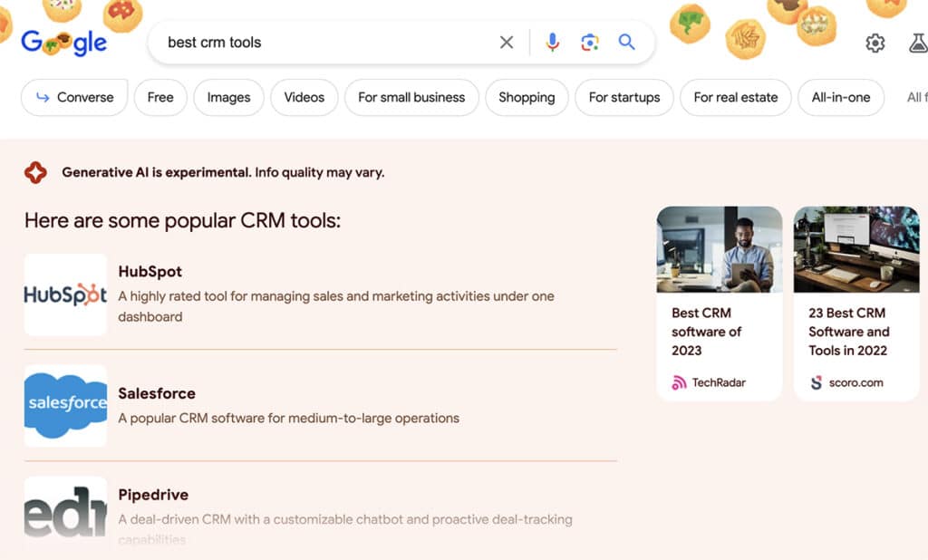Click the TechRadar feed icon
The image size is (928, 560).
[x=679, y=383]
